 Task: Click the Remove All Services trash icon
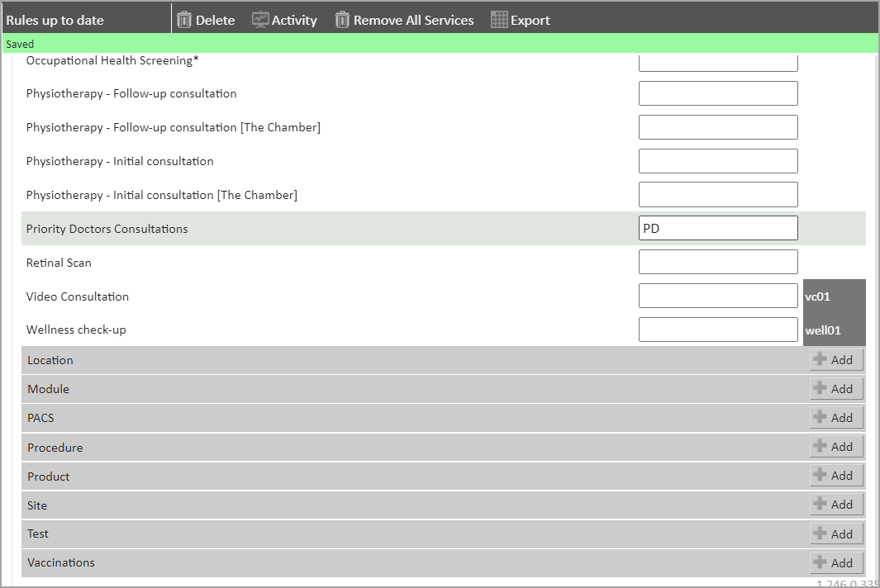pos(342,20)
